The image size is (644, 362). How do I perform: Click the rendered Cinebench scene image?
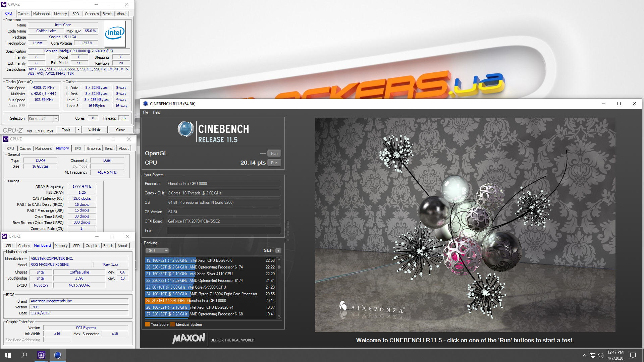pyautogui.click(x=465, y=225)
